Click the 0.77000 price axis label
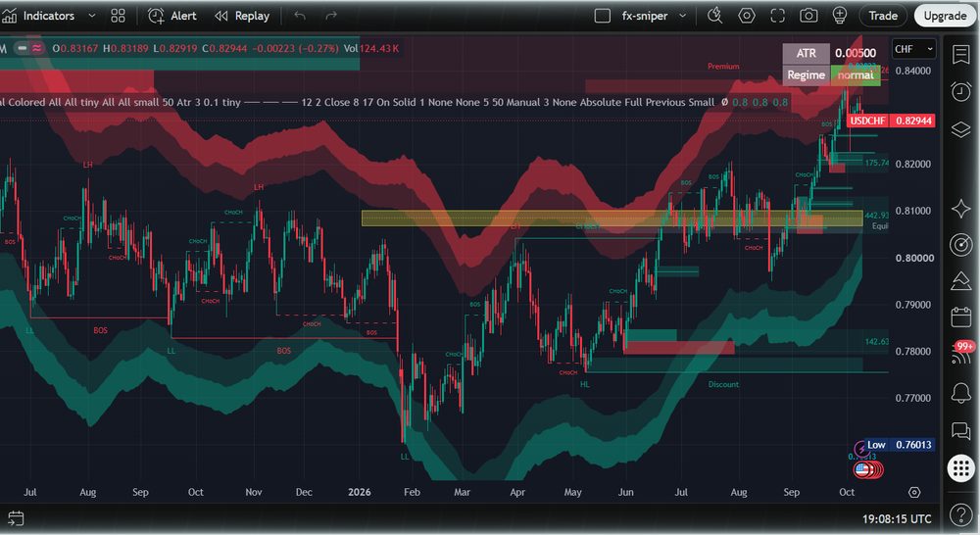Screen dimensions: 980x535 (913, 398)
